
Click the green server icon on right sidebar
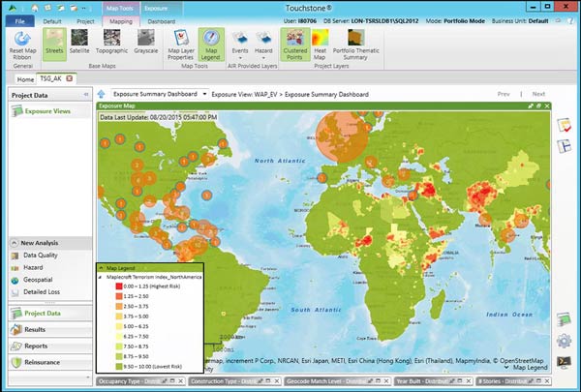pyautogui.click(x=564, y=319)
